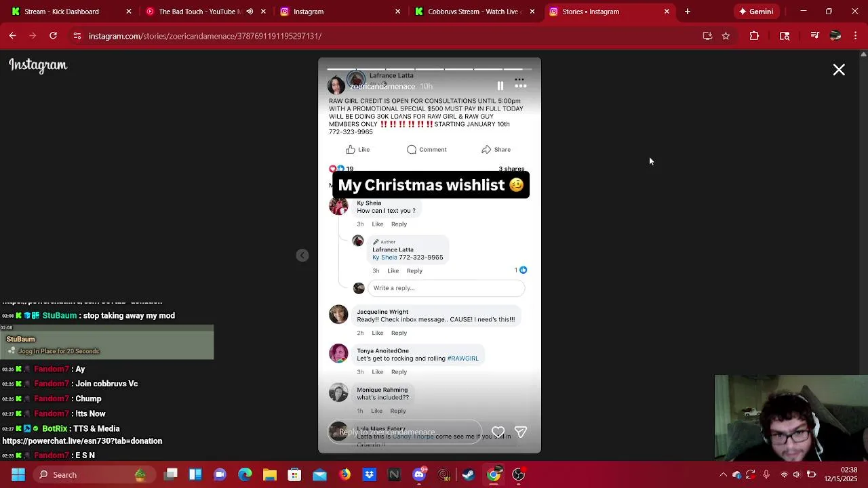
Task: Switch to Cobbruvs Stream tab
Action: pyautogui.click(x=473, y=12)
